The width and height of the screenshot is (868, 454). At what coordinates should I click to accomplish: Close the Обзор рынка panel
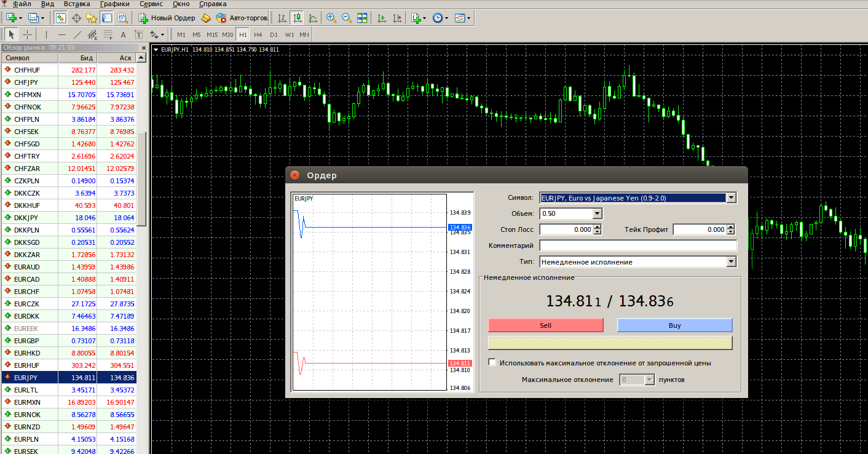(144, 47)
